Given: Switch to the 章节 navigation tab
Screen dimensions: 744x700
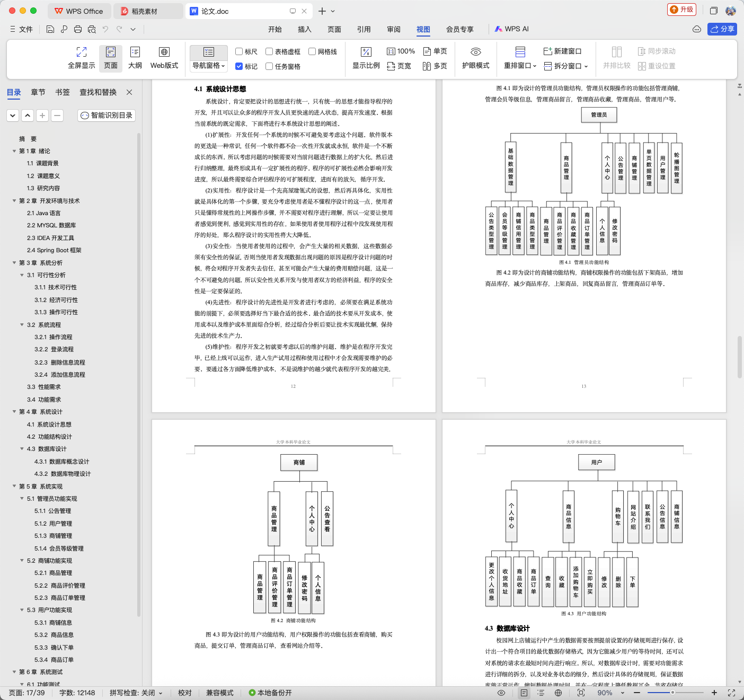Looking at the screenshot, I should pos(38,92).
